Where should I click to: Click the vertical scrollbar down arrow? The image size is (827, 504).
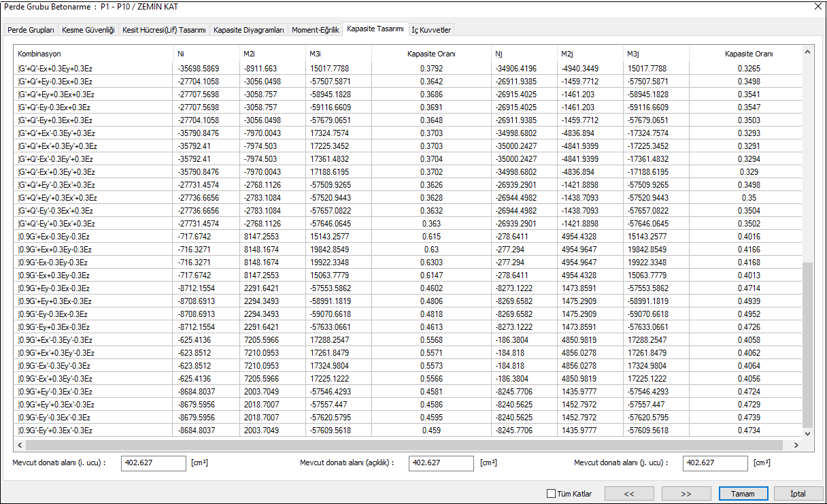[807, 433]
